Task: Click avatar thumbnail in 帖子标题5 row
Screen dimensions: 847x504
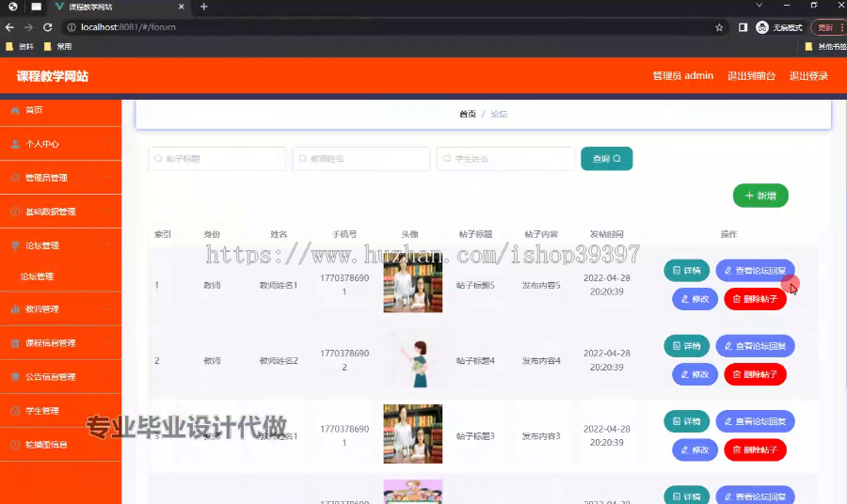Action: [413, 285]
